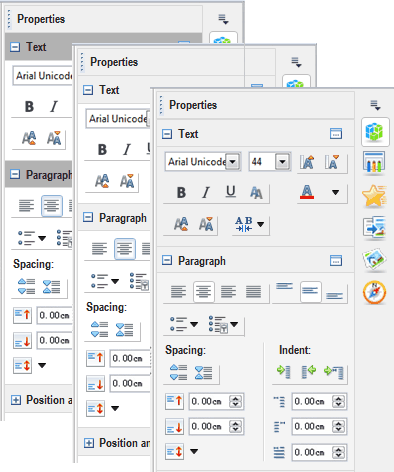
Task: Click Increase Paragraph Spacing in front panel
Action: click(178, 373)
